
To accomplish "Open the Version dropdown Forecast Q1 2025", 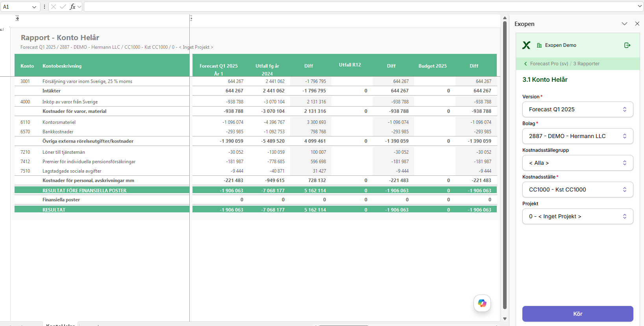I will tap(578, 109).
